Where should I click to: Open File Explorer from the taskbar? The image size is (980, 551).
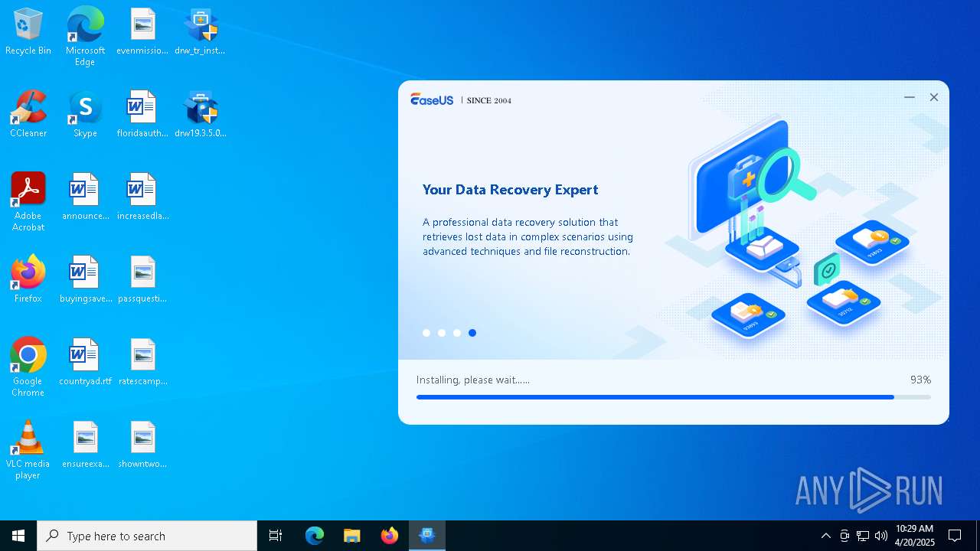[352, 536]
